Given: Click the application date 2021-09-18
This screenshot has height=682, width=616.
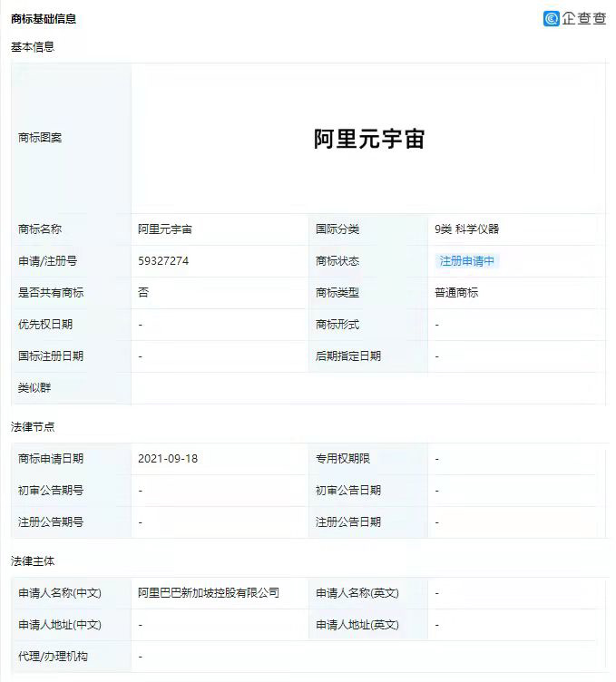Looking at the screenshot, I should point(168,459).
